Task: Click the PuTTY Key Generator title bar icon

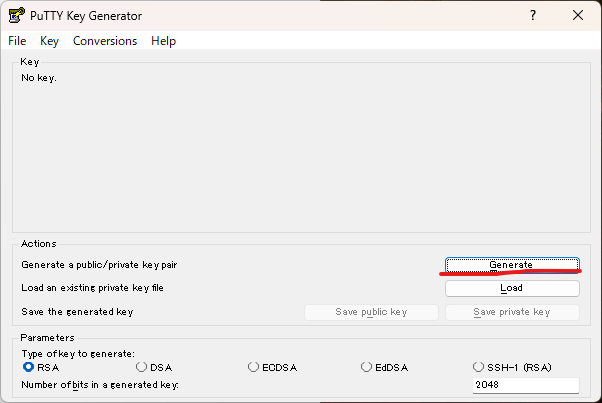Action: click(x=15, y=15)
